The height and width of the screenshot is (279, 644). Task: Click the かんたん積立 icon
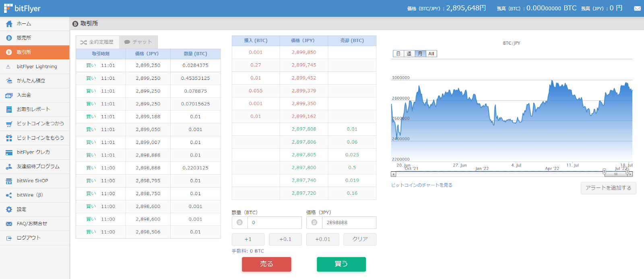point(9,81)
